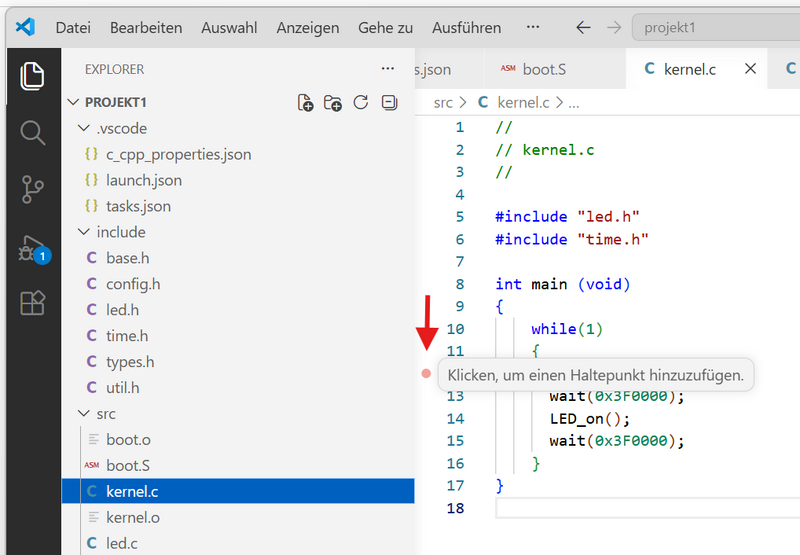800x555 pixels.
Task: Open the Gehe zu menu
Action: (385, 28)
